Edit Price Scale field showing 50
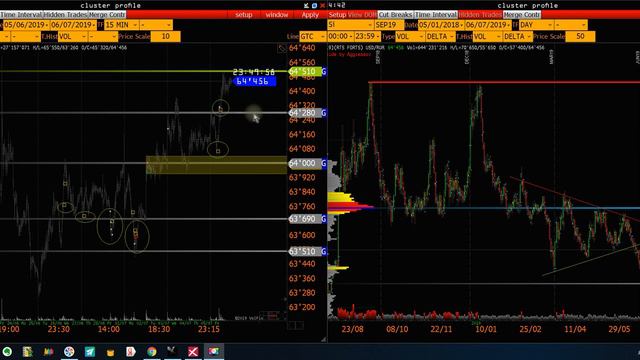Screen dimensions: 640x360 tap(580, 37)
